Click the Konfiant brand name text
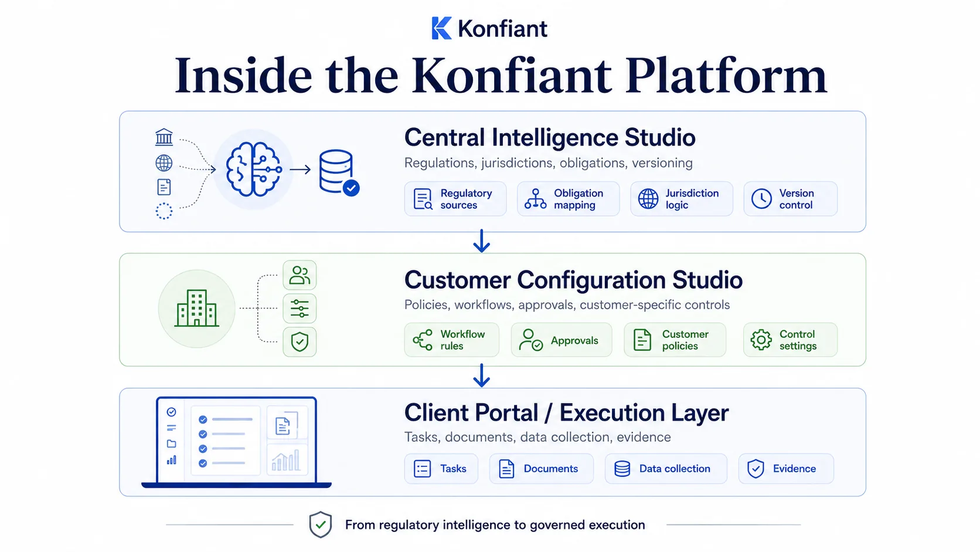The height and width of the screenshot is (552, 980). click(x=502, y=29)
